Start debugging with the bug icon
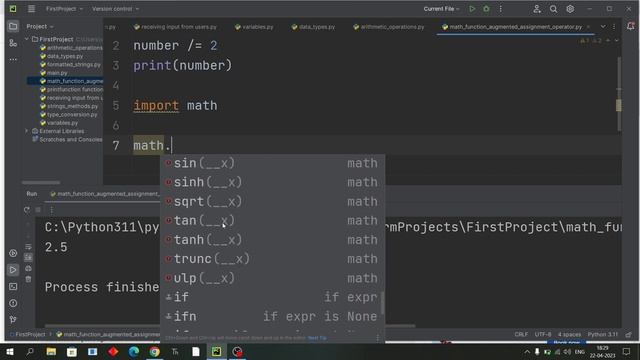This screenshot has height=360, width=640. click(x=486, y=9)
